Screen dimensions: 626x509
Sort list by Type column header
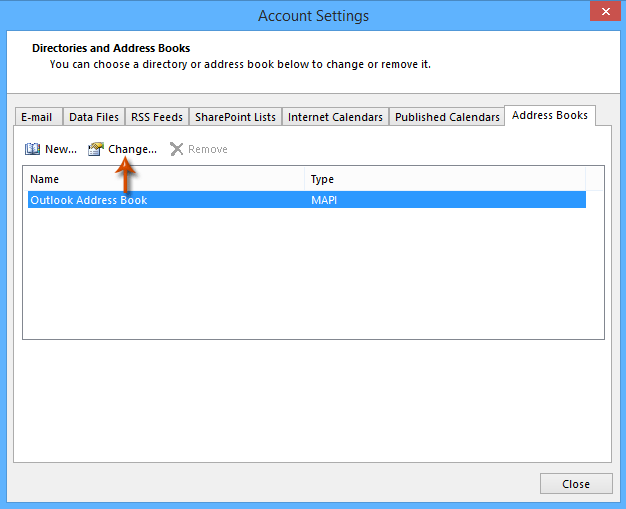[444, 179]
